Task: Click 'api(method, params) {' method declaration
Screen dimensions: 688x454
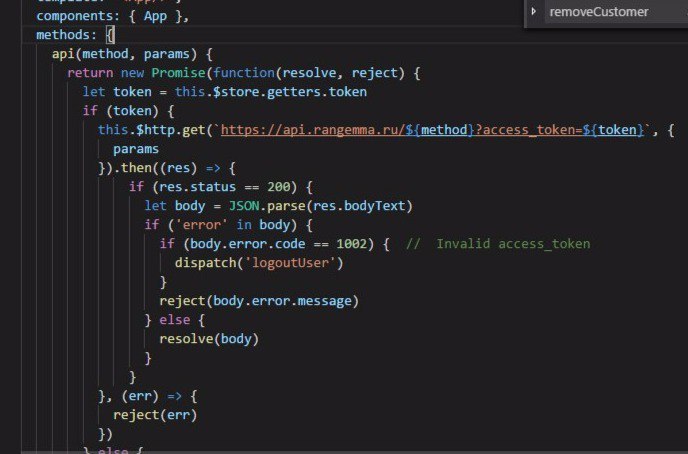Action: [132, 54]
